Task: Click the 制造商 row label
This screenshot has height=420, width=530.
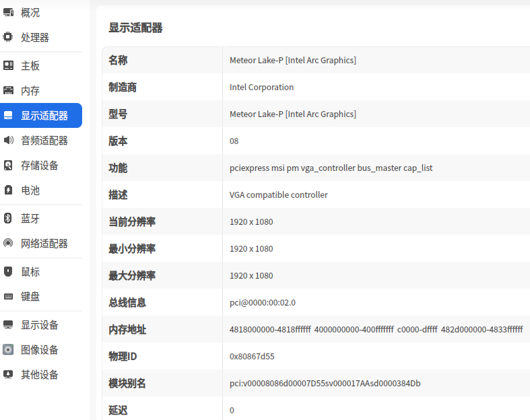Action: coord(123,87)
